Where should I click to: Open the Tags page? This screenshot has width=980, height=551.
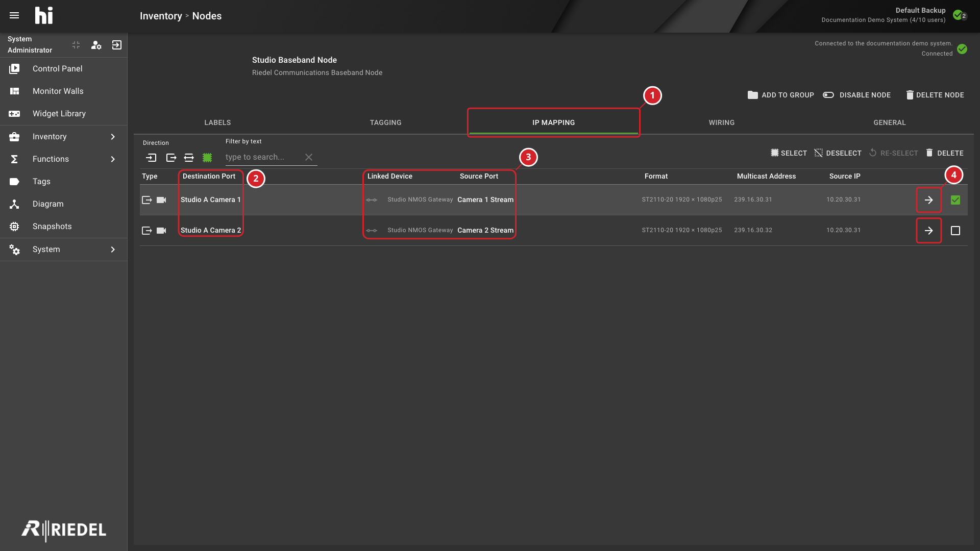pyautogui.click(x=64, y=181)
